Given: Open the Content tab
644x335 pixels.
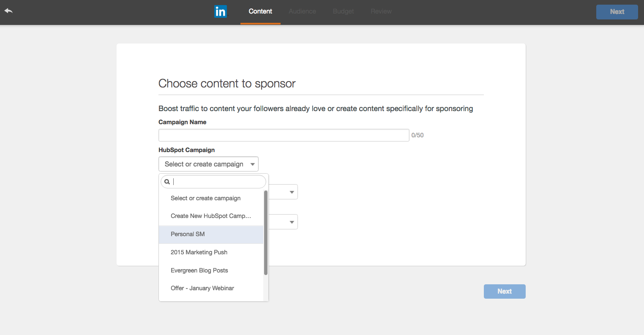Looking at the screenshot, I should click(x=260, y=11).
